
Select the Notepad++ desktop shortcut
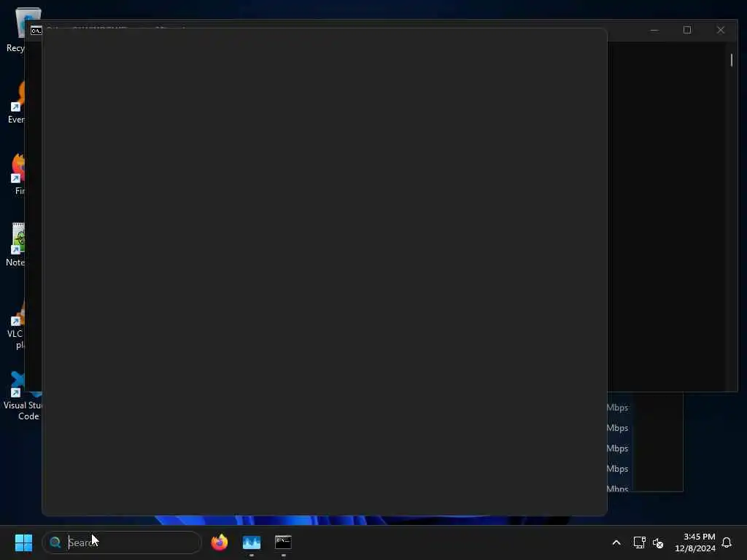[15, 245]
